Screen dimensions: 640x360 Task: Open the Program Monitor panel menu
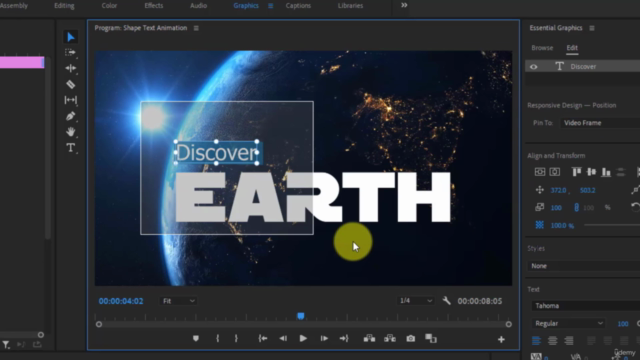pos(196,28)
